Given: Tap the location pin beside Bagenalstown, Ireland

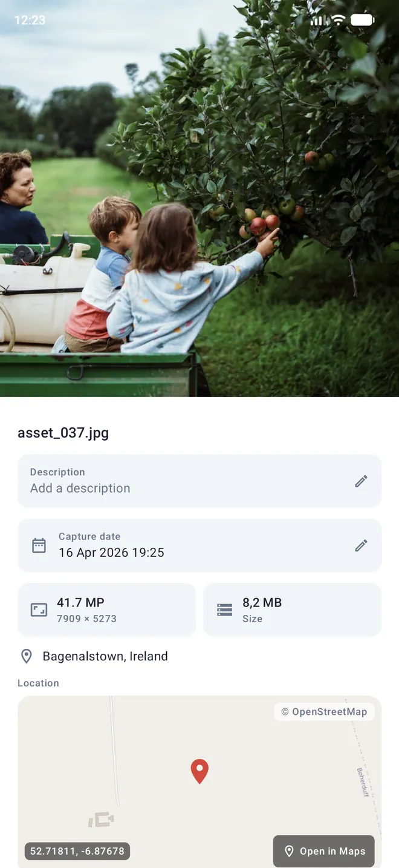Looking at the screenshot, I should (26, 656).
